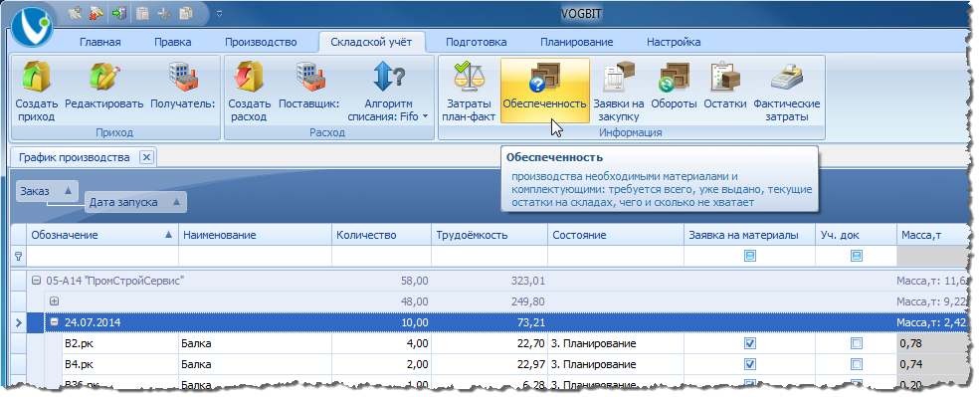This screenshot has height=397, width=980.
Task: Click Состояние filter input cell
Action: 616,256
